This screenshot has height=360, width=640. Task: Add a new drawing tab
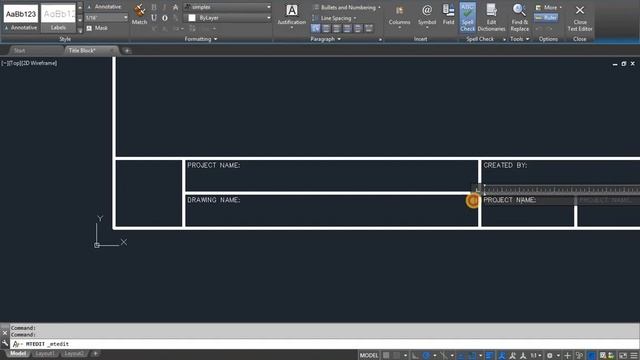[x=127, y=51]
